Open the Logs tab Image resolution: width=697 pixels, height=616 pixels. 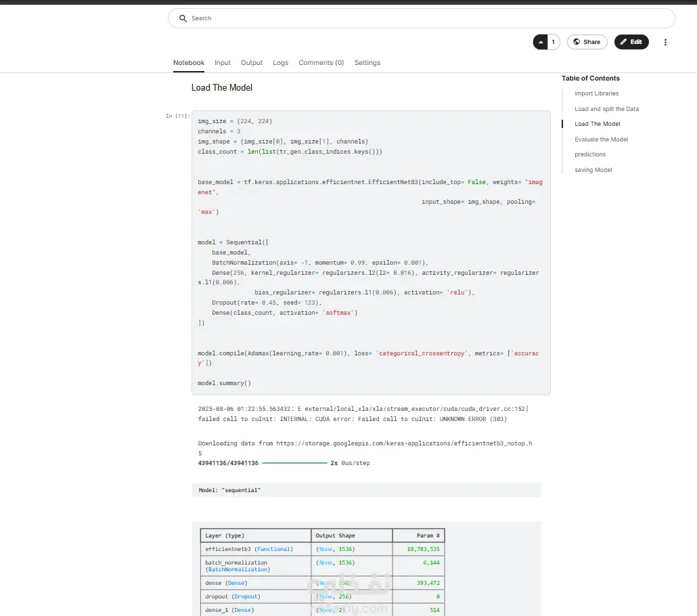coord(280,63)
